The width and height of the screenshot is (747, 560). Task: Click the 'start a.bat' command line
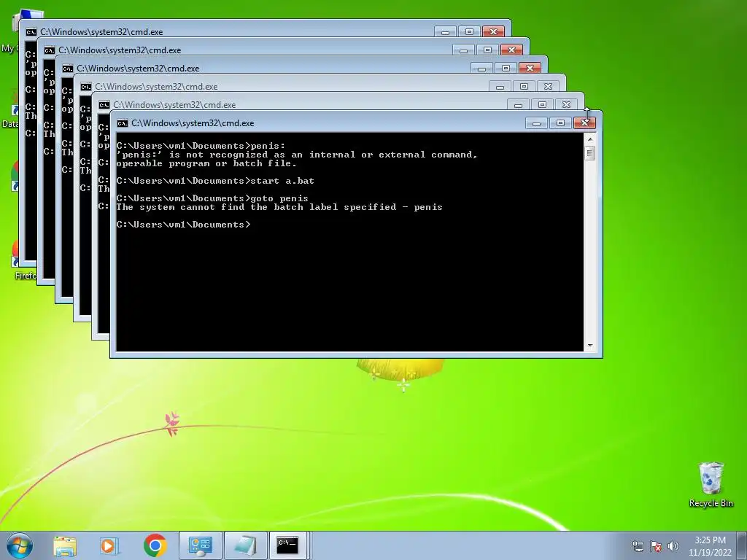pos(215,181)
